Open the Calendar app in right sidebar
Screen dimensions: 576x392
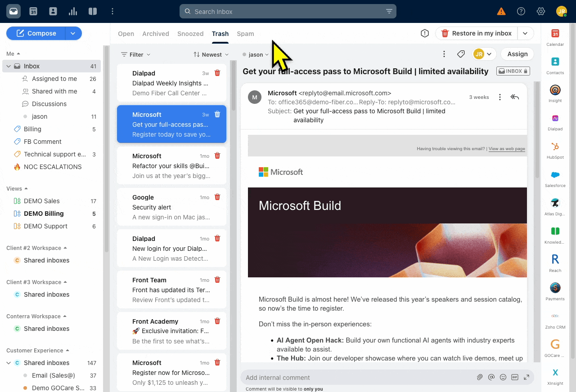555,37
